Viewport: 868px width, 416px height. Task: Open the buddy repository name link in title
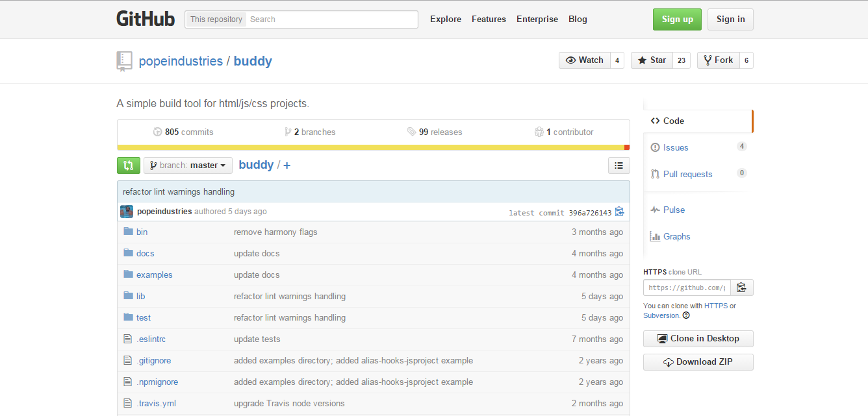(253, 61)
